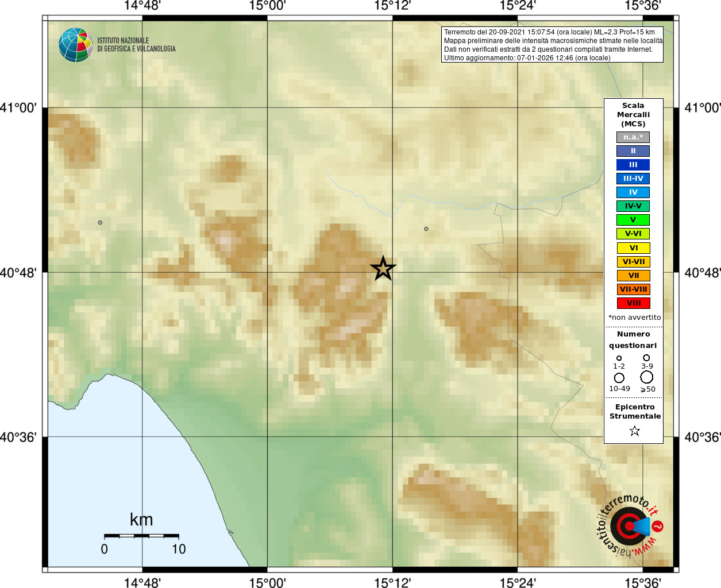Click the orange VII-VIII intensity swatch
The image size is (721, 588).
(633, 289)
